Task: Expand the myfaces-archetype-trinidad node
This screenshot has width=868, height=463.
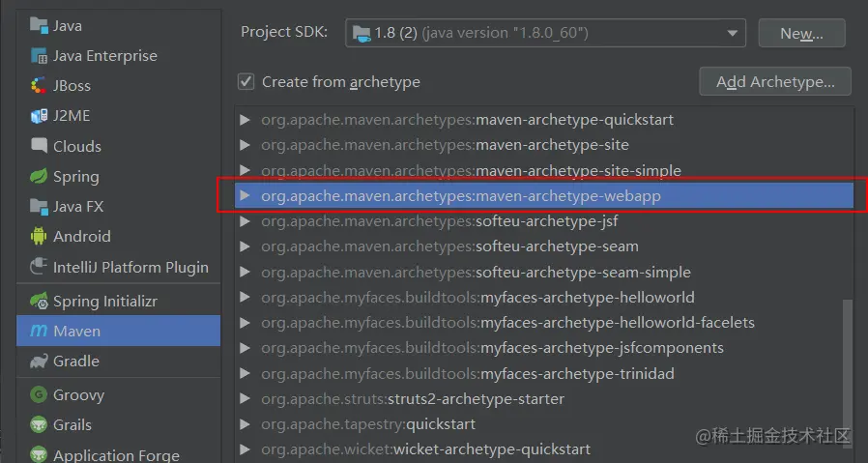Action: click(x=245, y=373)
